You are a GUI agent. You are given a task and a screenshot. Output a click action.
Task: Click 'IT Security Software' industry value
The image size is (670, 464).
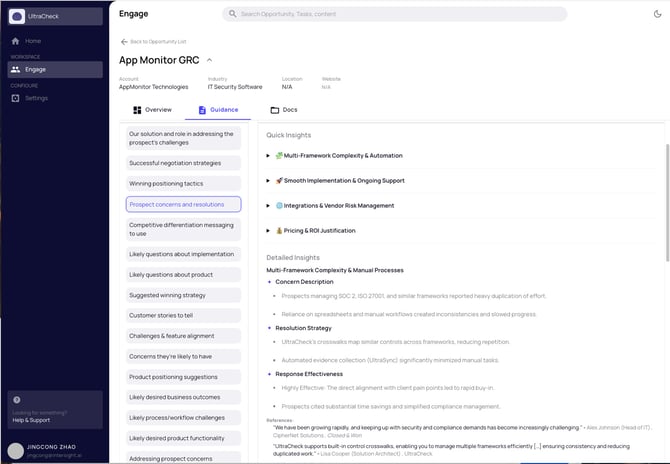tap(235, 87)
